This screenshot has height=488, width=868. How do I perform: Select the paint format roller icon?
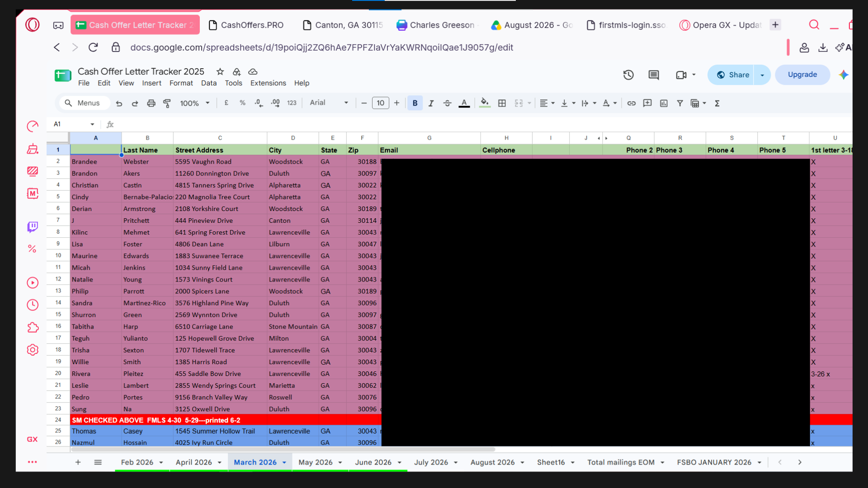tap(167, 103)
